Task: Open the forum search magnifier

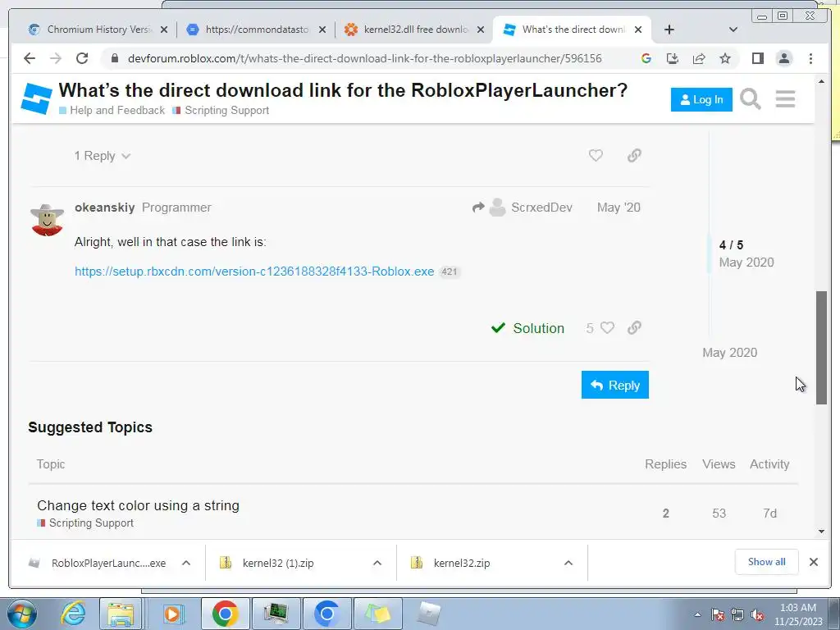Action: (x=750, y=99)
